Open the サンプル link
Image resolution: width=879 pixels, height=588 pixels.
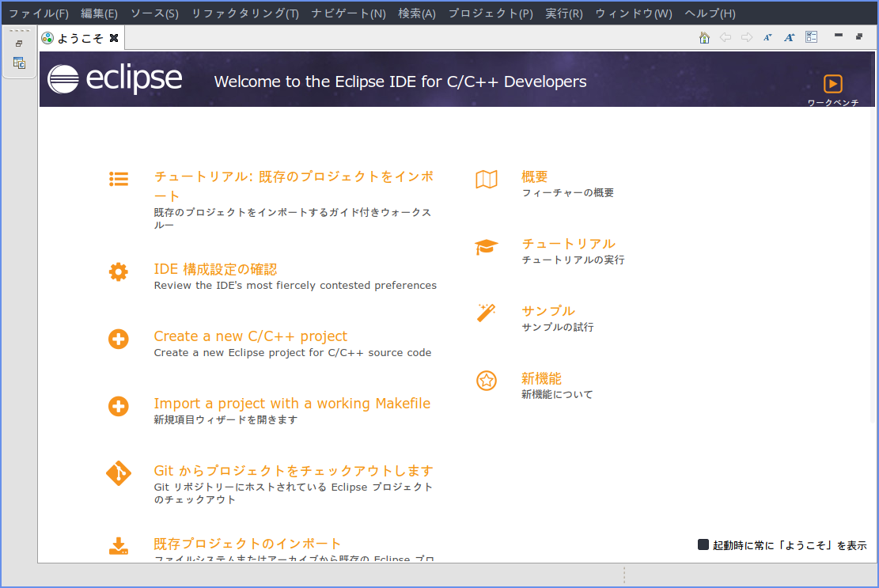(548, 311)
